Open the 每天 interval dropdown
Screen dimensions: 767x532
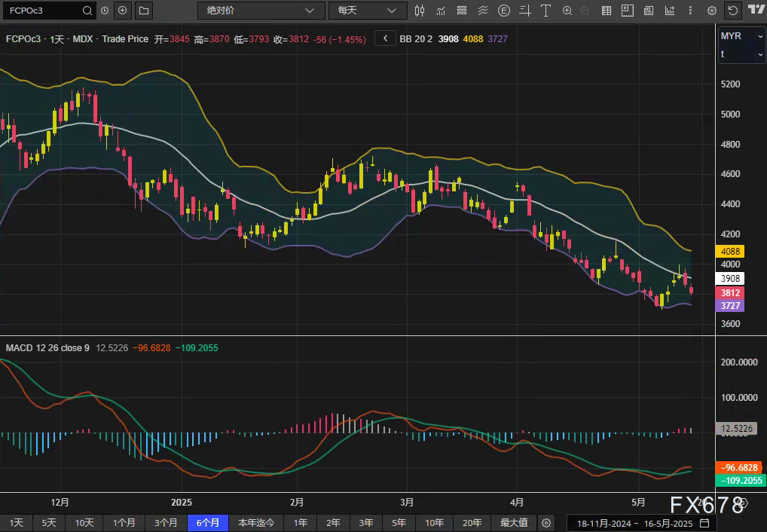[367, 11]
